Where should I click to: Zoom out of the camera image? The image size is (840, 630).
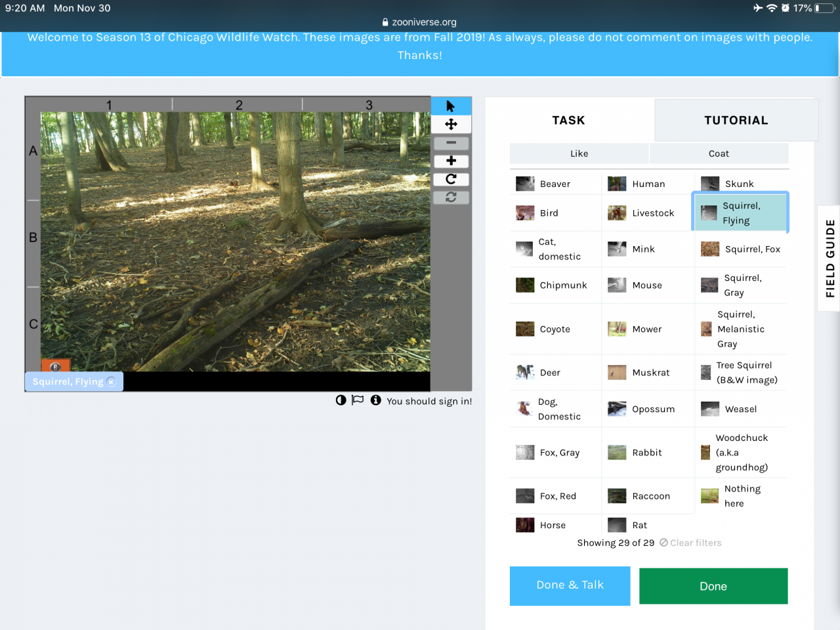click(x=451, y=142)
